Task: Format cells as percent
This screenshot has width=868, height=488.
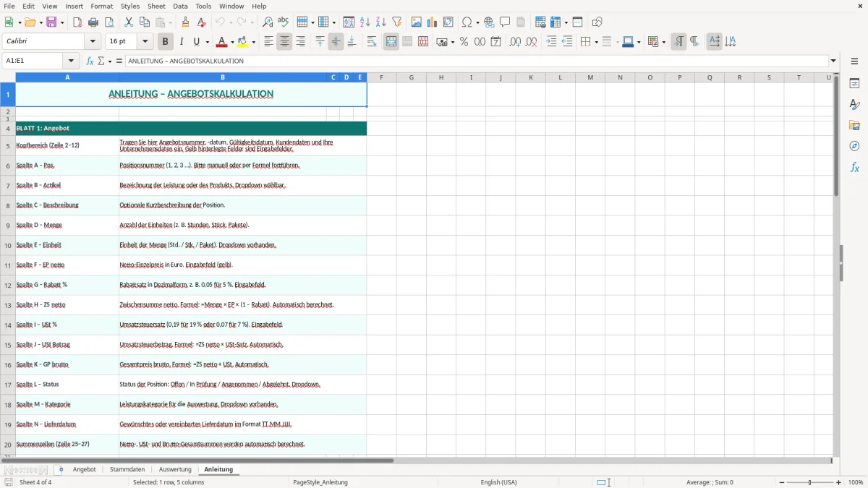Action: (x=464, y=42)
